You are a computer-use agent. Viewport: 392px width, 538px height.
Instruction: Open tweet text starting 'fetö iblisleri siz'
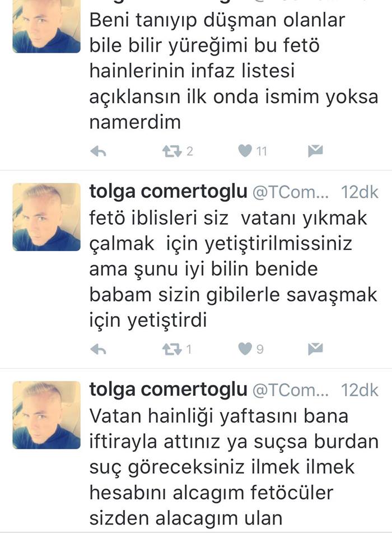pos(233,270)
